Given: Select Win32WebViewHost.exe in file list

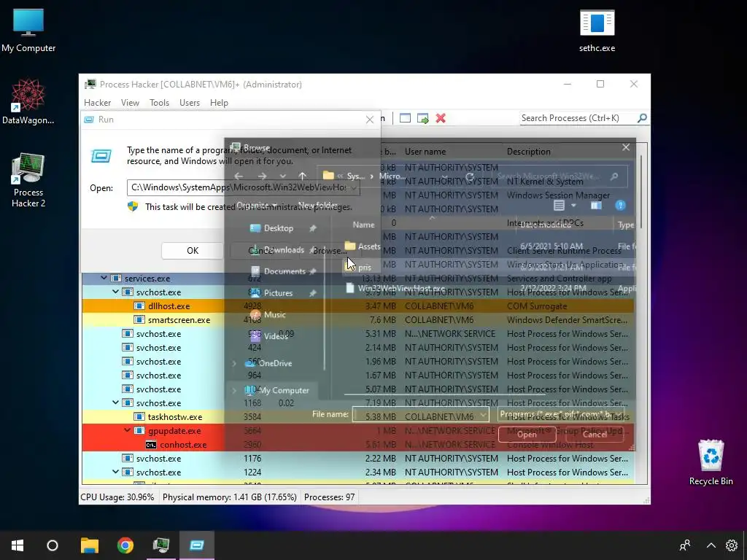Looking at the screenshot, I should pyautogui.click(x=395, y=288).
